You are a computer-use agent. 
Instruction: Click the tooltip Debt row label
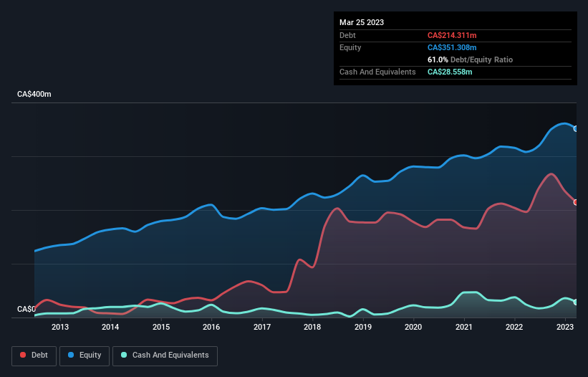coord(347,35)
